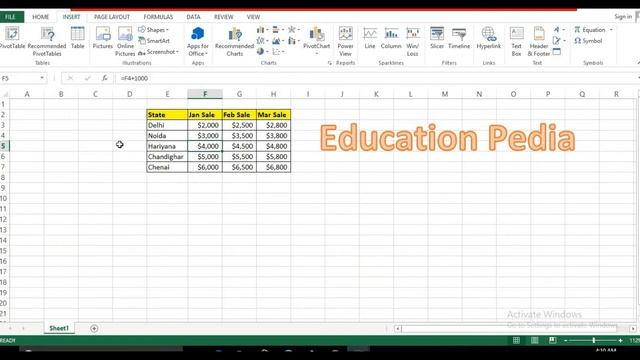This screenshot has height=360, width=640.
Task: Insert SmartArt graphic
Action: pos(154,41)
